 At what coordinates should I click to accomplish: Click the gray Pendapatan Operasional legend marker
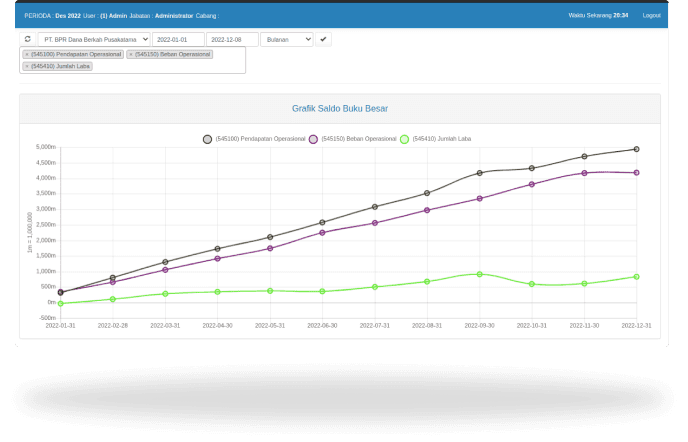pyautogui.click(x=208, y=139)
